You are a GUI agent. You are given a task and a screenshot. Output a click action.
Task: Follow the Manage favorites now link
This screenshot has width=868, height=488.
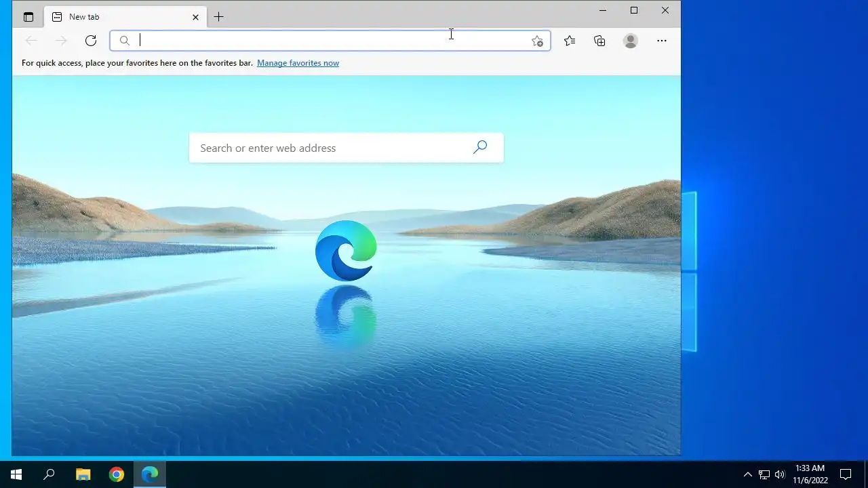pyautogui.click(x=298, y=63)
